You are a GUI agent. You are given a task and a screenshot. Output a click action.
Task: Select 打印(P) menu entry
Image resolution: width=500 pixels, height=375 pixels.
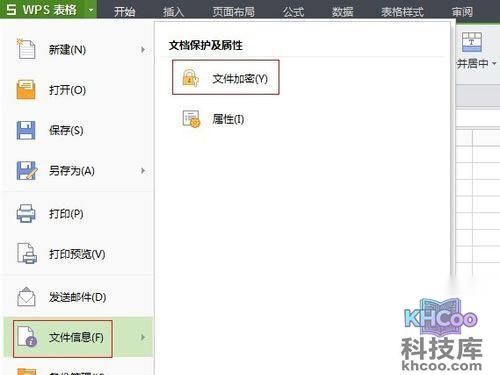78,213
